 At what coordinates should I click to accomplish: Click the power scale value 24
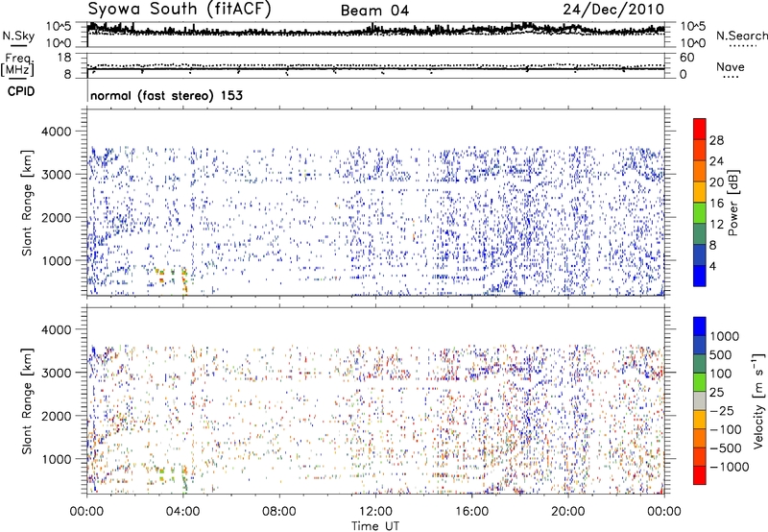716,161
